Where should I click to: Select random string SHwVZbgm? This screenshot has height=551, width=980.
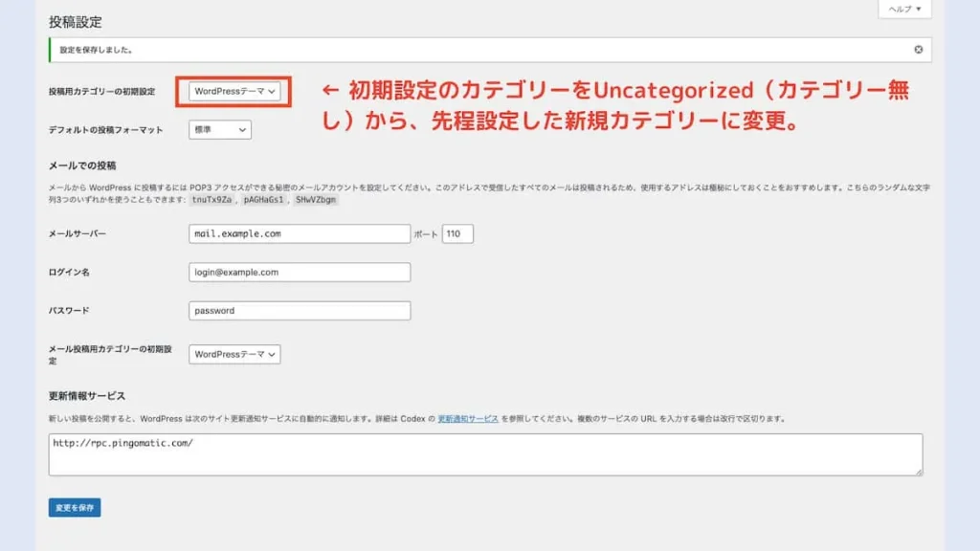tap(316, 200)
